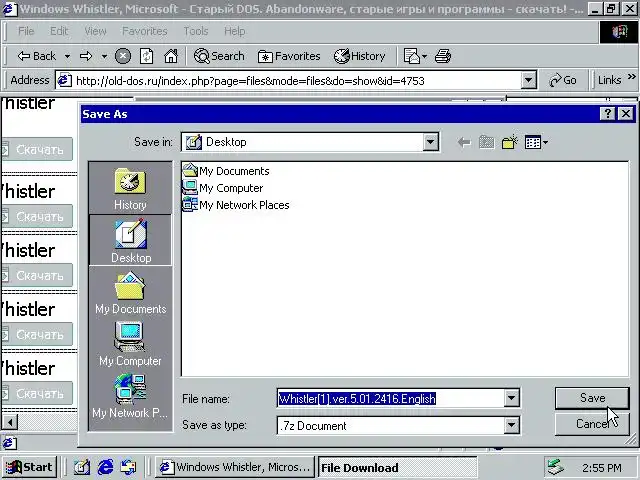Click the File name text field
The height and width of the screenshot is (480, 640).
390,398
